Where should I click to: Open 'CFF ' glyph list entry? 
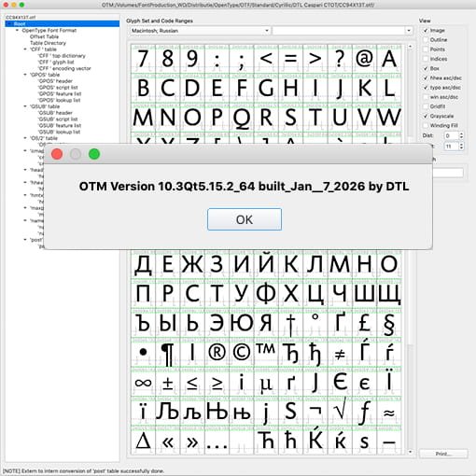pyautogui.click(x=56, y=62)
